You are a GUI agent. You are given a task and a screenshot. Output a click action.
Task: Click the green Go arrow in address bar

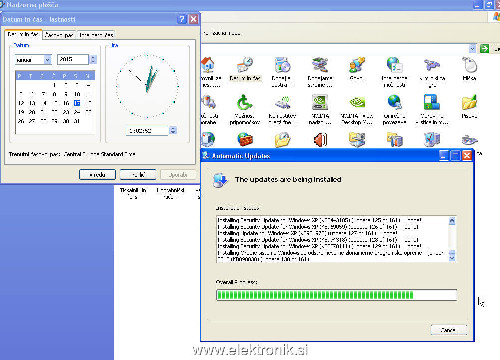click(x=484, y=49)
